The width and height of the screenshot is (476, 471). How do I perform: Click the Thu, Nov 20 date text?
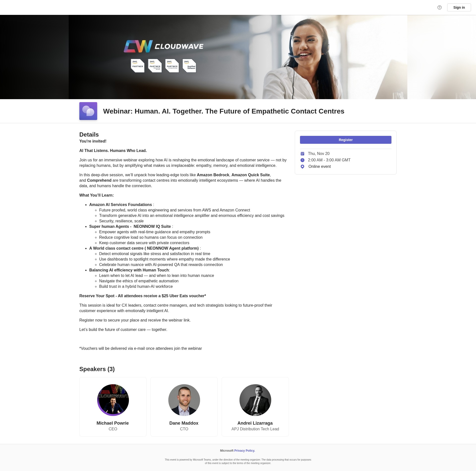coord(319,154)
